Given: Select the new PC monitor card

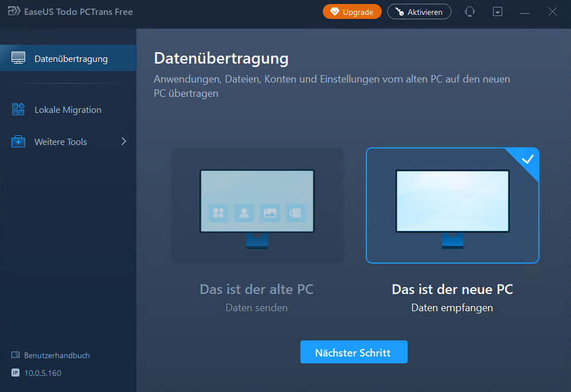Looking at the screenshot, I should pos(452,205).
